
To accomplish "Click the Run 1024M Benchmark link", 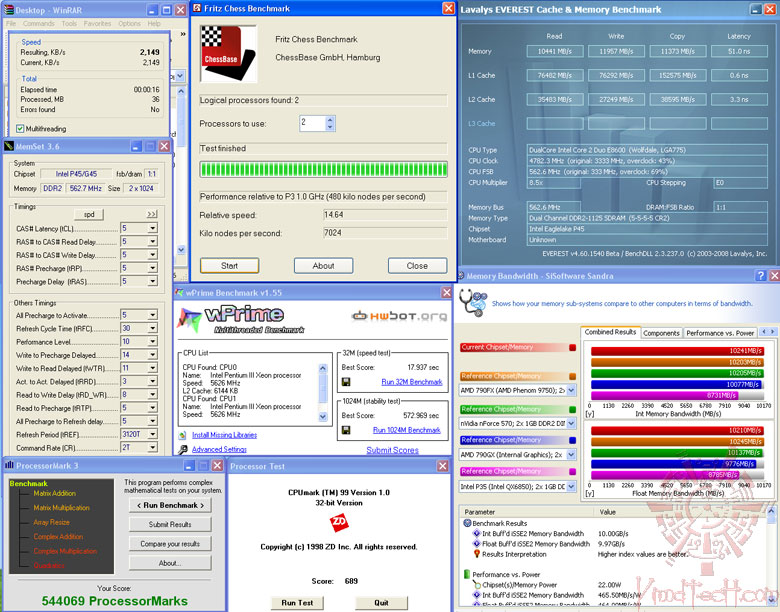I will pyautogui.click(x=406, y=430).
